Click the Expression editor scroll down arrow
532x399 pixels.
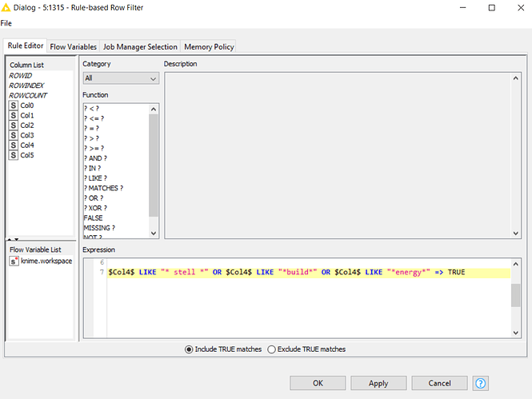(x=515, y=333)
